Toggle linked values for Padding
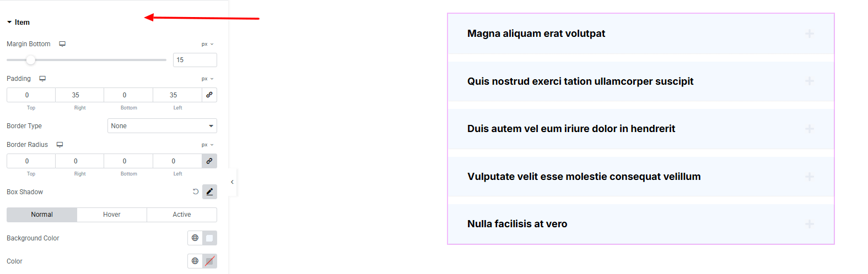868x274 pixels. pos(209,95)
